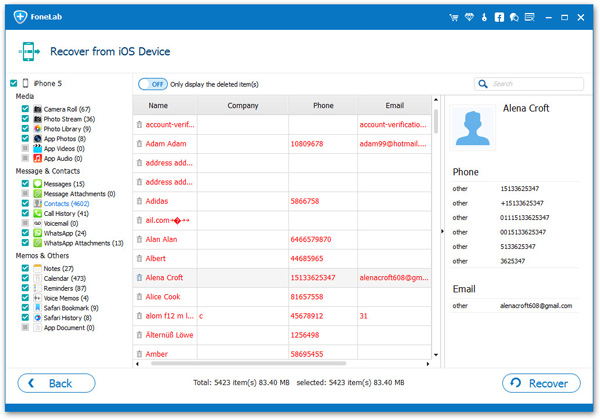Select Safari History (8) entry
Image resolution: width=600 pixels, height=419 pixels.
(67, 318)
